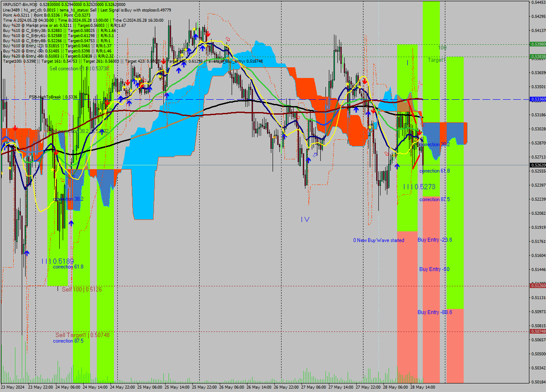Select '24 May 06:00' on the time axis
Image resolution: width=546 pixels, height=392 pixels.
tap(68, 387)
